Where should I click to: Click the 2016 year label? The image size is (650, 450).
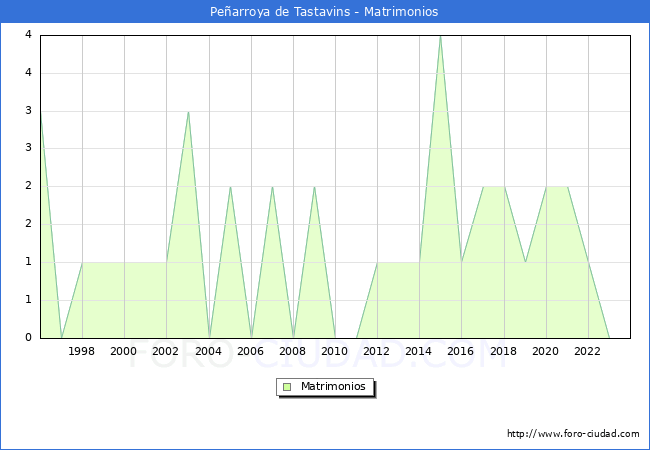[x=461, y=351]
